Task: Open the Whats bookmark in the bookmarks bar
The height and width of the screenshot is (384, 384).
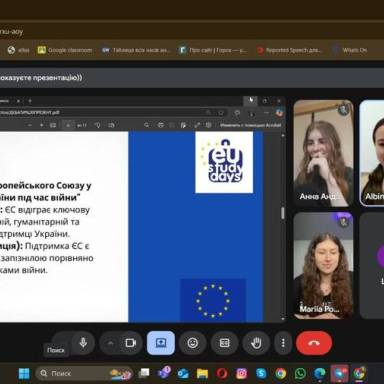Action: 350,50
